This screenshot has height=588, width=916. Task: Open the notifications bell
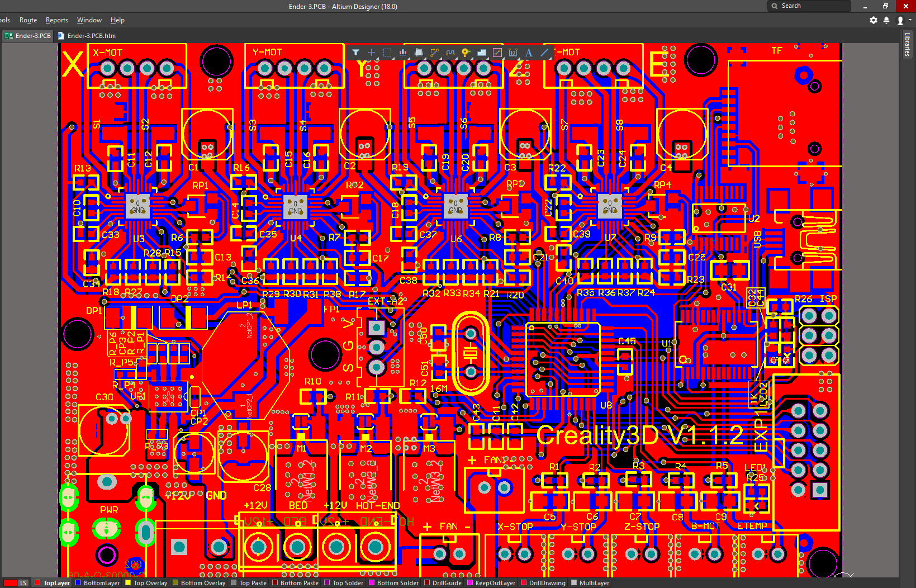(886, 20)
